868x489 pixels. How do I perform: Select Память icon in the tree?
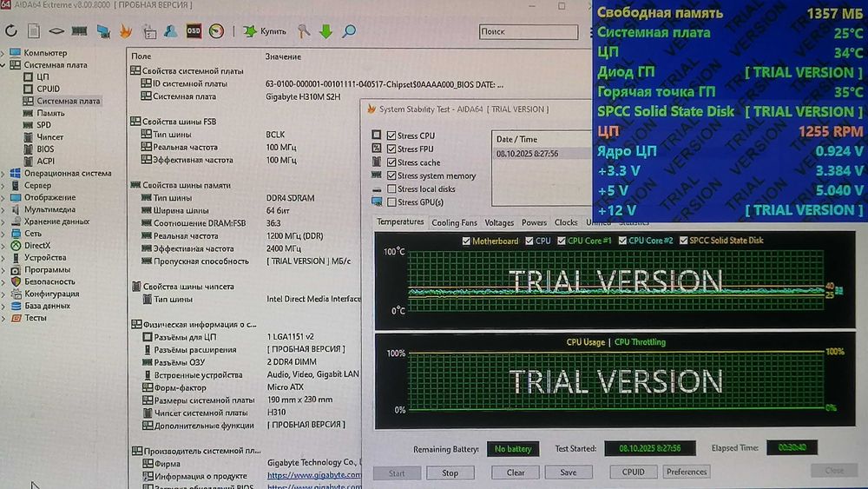(x=29, y=113)
